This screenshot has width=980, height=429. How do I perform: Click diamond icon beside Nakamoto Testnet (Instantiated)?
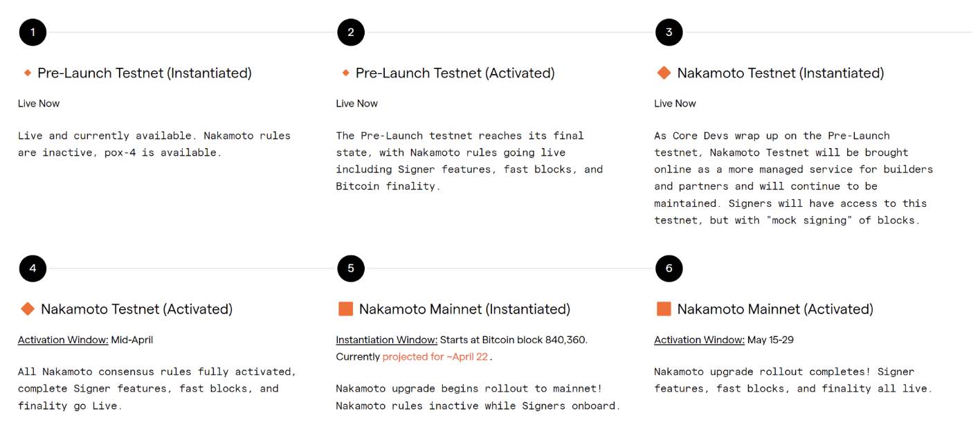coord(664,73)
